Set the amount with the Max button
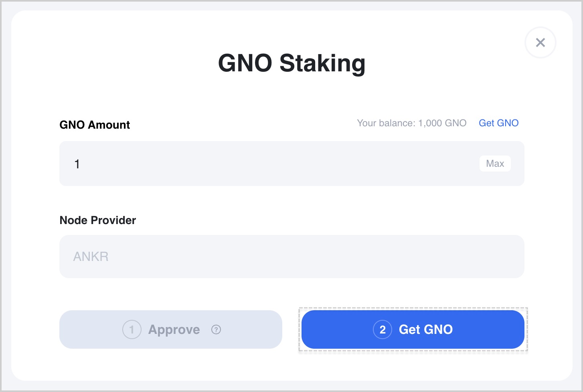 click(x=495, y=164)
